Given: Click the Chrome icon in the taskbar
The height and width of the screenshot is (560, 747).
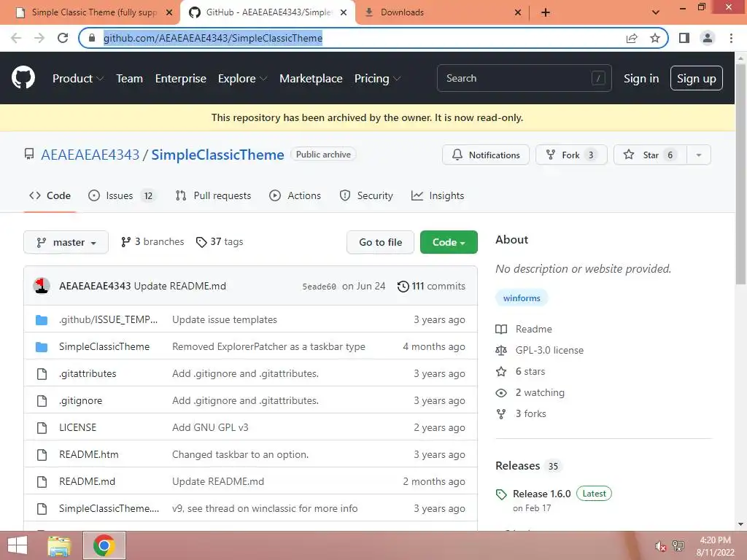Looking at the screenshot, I should (104, 545).
